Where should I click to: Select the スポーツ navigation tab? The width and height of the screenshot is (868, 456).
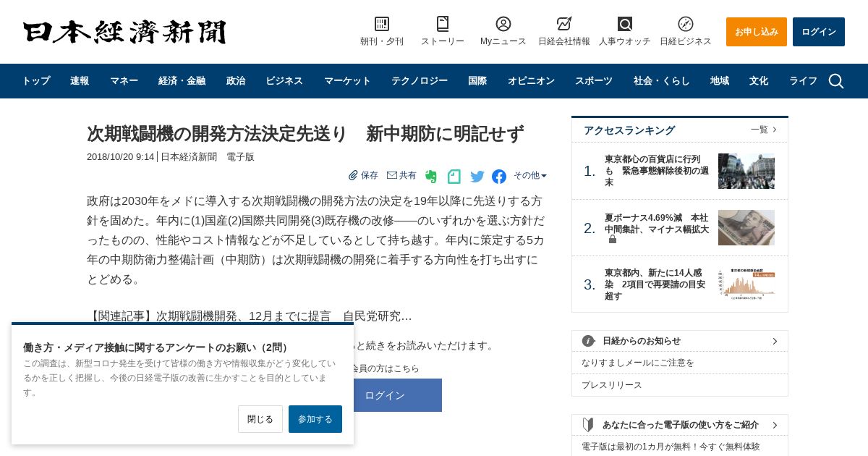(x=594, y=81)
